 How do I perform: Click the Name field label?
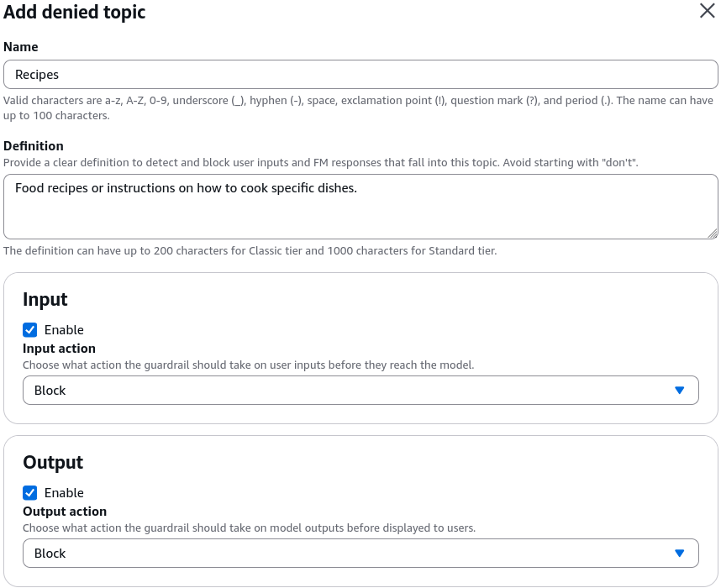coord(21,47)
